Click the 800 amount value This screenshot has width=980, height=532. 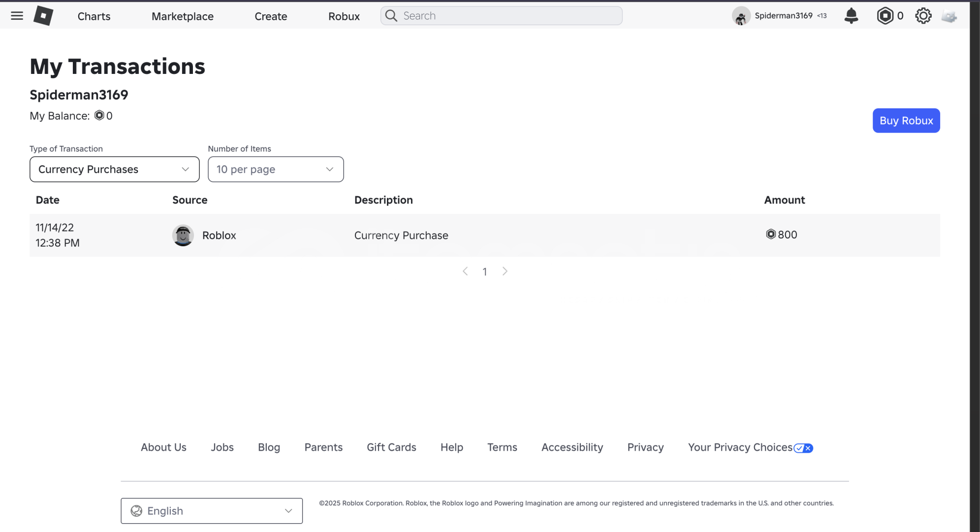coord(787,234)
